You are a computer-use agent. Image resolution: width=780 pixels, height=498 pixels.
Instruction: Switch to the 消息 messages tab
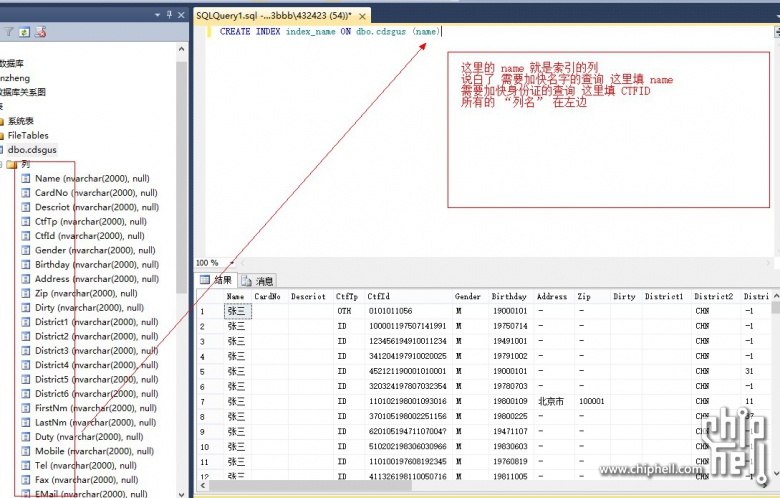[x=258, y=281]
